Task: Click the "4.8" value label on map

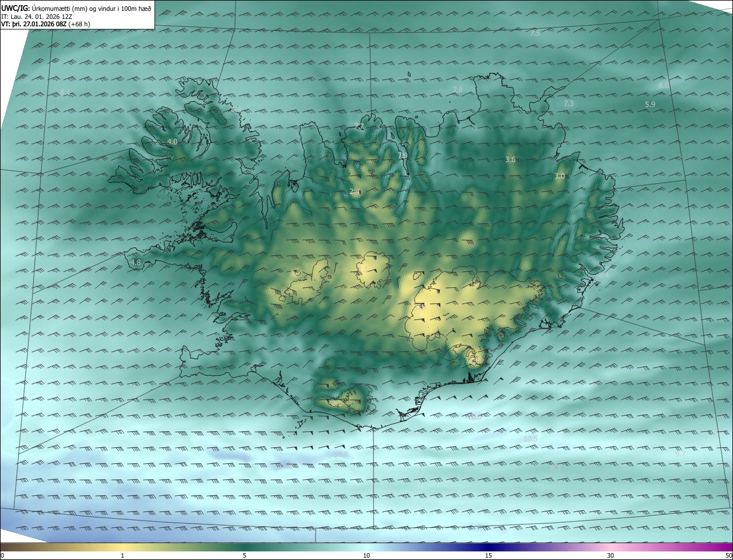Action: coord(136,262)
